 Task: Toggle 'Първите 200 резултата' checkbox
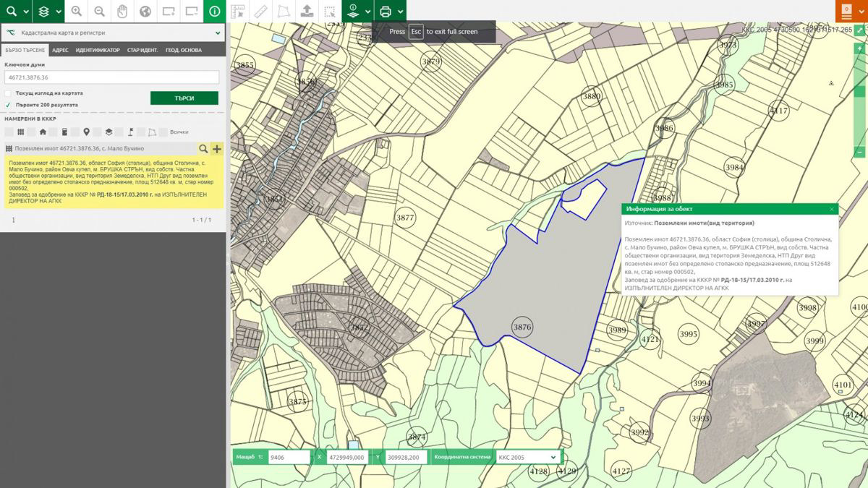coord(8,105)
